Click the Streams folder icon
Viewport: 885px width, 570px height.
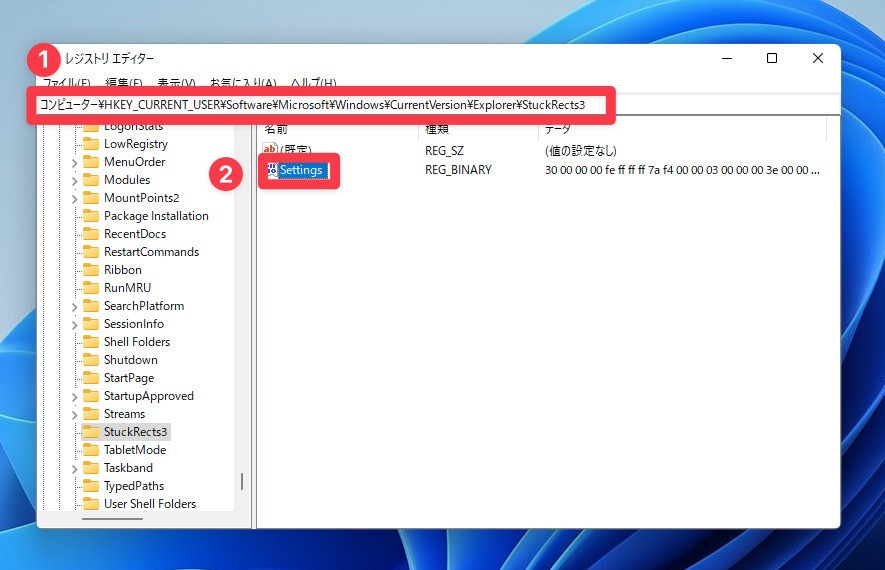(x=91, y=414)
